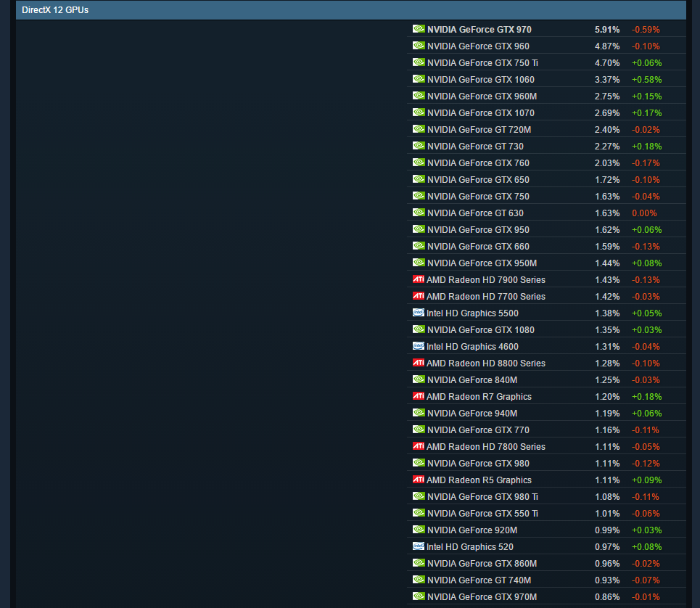
Task: Click the +0.58% change for GTX 1060
Action: [x=646, y=80]
